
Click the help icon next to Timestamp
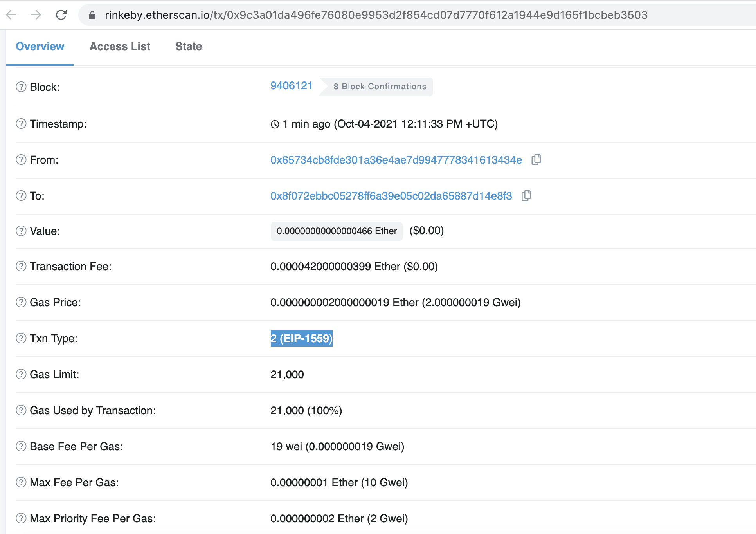[x=21, y=124]
